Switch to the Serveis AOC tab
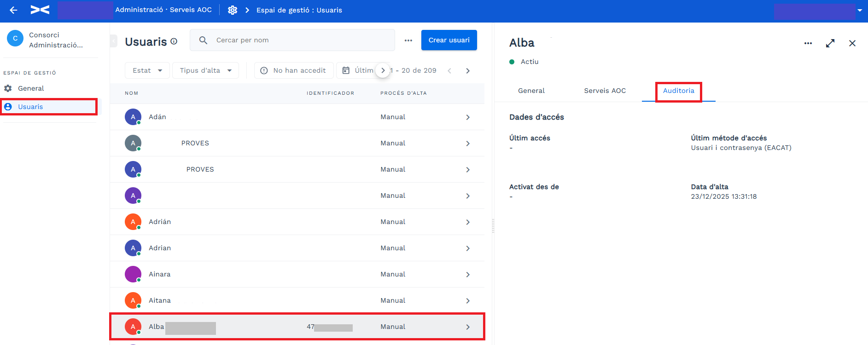This screenshot has height=345, width=868. [605, 91]
